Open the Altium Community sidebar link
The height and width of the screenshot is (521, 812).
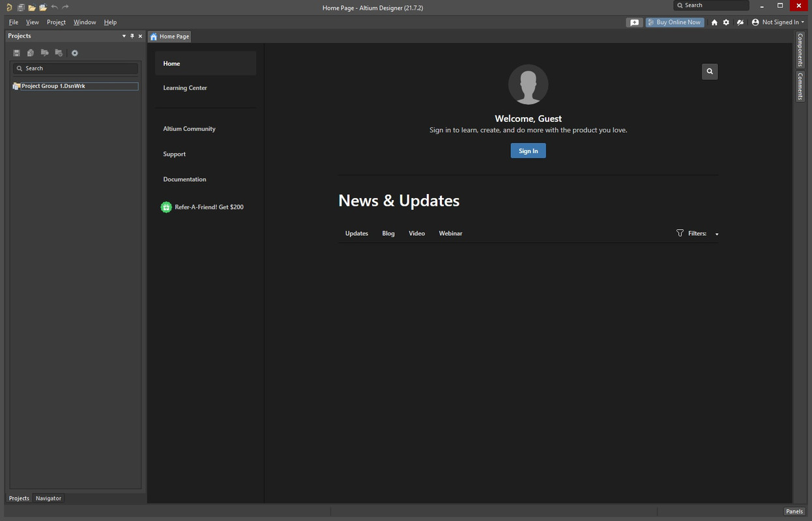pos(189,129)
